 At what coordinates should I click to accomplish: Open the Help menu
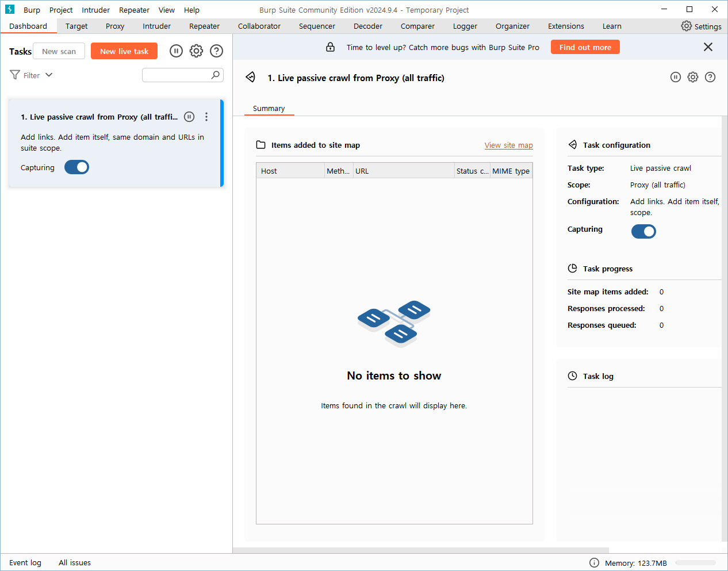coord(191,10)
